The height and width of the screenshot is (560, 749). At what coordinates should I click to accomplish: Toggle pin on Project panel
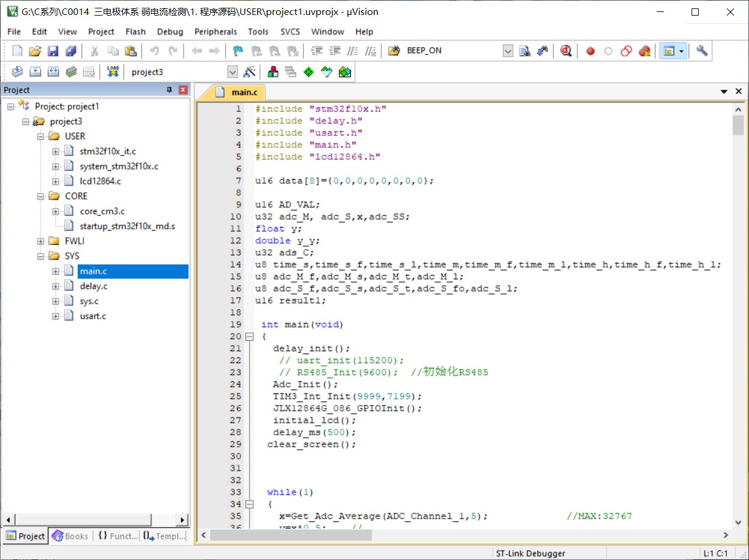pyautogui.click(x=169, y=90)
